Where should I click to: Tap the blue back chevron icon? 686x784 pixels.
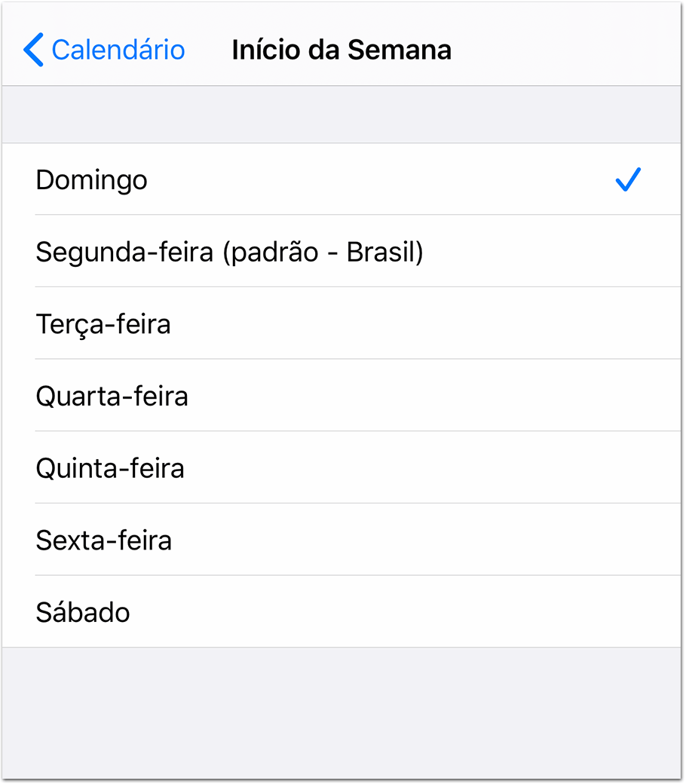point(33,50)
